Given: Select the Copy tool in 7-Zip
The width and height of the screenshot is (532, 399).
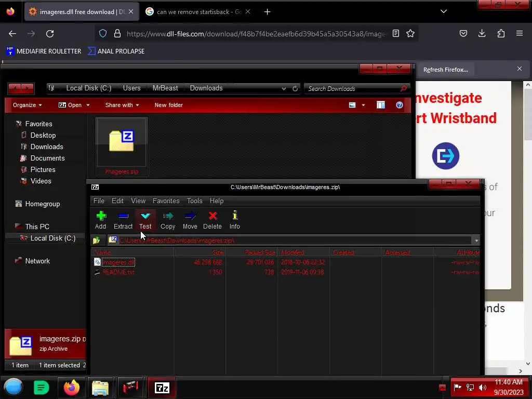Looking at the screenshot, I should click(168, 220).
